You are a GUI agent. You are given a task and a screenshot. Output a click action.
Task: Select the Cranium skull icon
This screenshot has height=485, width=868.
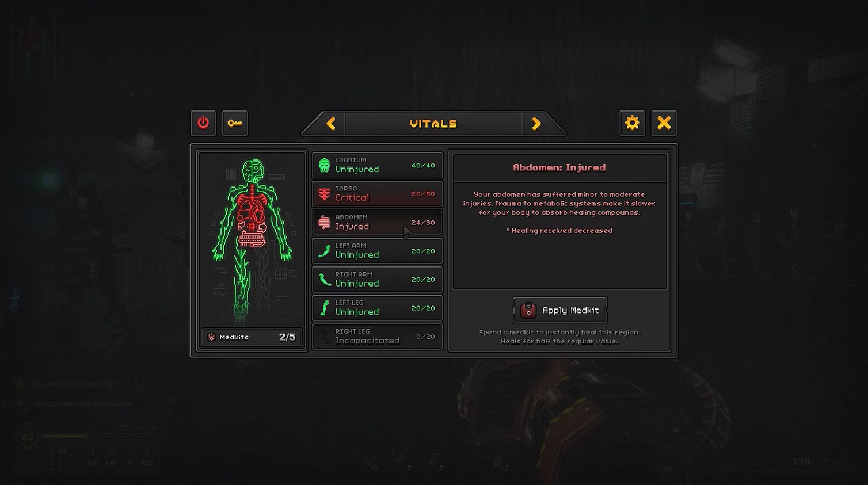(x=325, y=165)
